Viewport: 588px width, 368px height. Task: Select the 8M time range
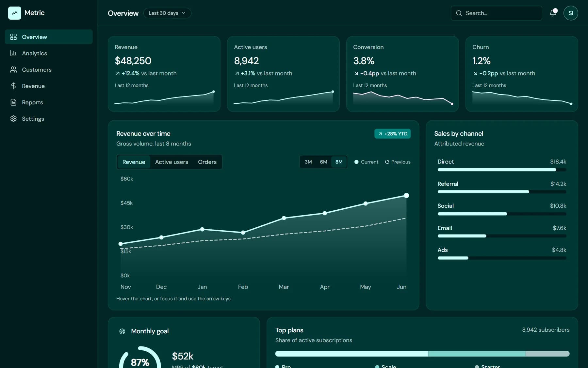click(x=339, y=162)
